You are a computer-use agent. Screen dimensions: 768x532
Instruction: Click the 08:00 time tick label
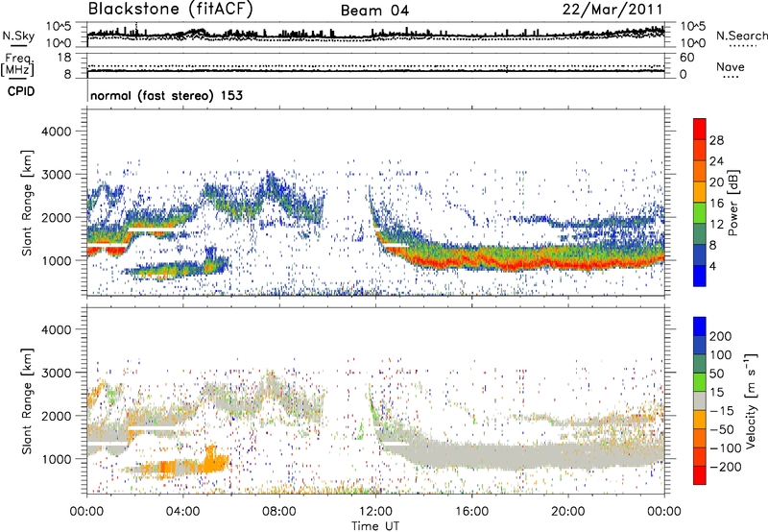pyautogui.click(x=279, y=512)
